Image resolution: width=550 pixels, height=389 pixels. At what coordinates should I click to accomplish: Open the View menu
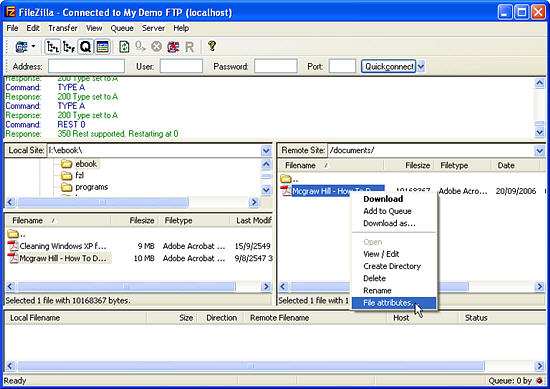94,28
